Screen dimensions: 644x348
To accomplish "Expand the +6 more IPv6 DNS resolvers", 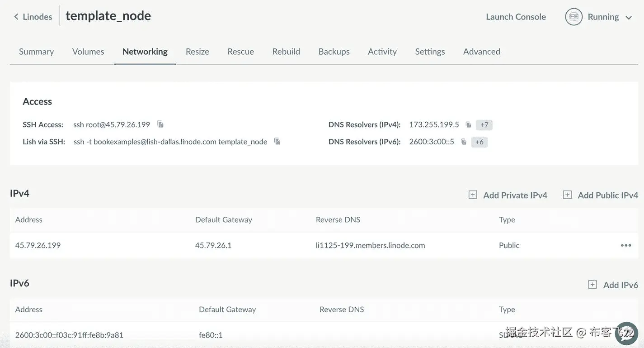I will pos(479,142).
